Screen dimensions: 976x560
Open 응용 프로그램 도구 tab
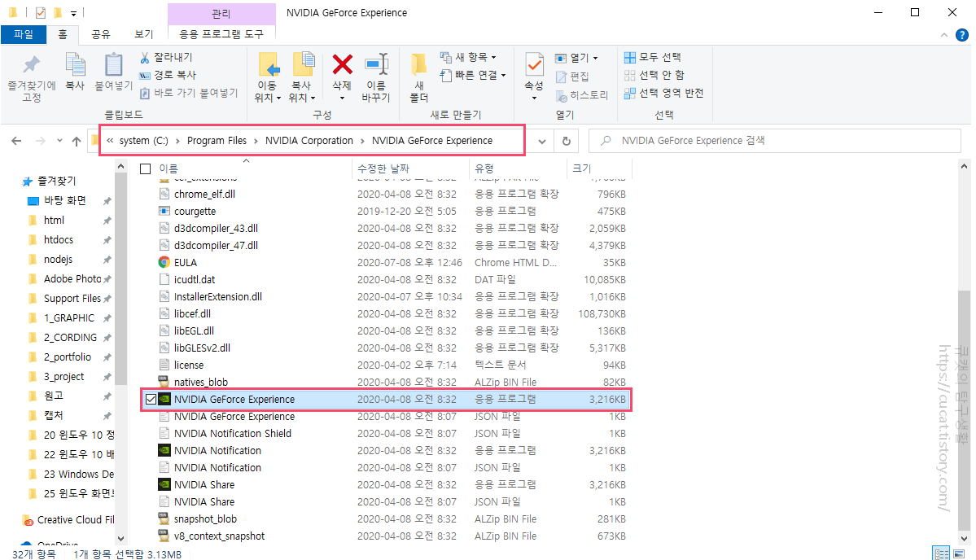(221, 34)
